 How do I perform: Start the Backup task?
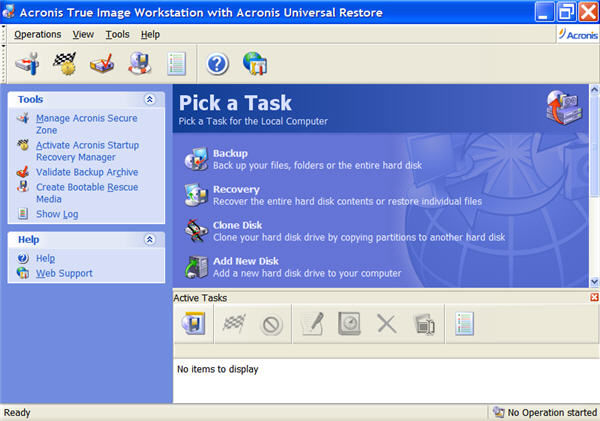[230, 153]
